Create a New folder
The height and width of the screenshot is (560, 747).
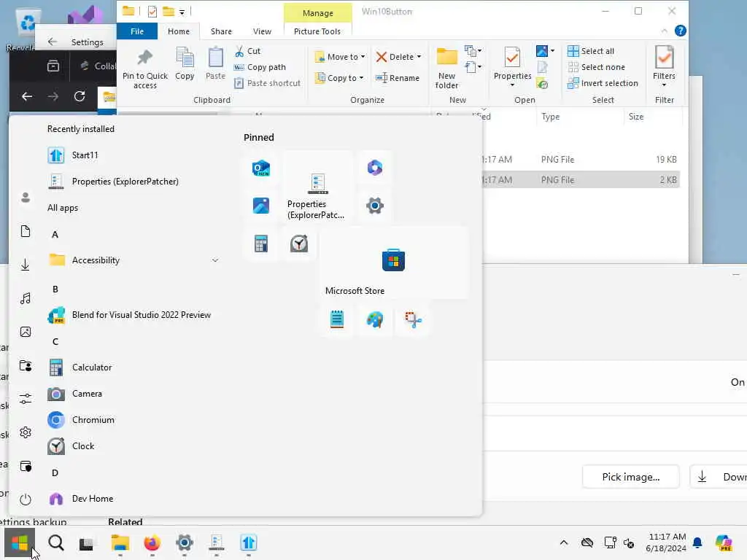point(446,68)
